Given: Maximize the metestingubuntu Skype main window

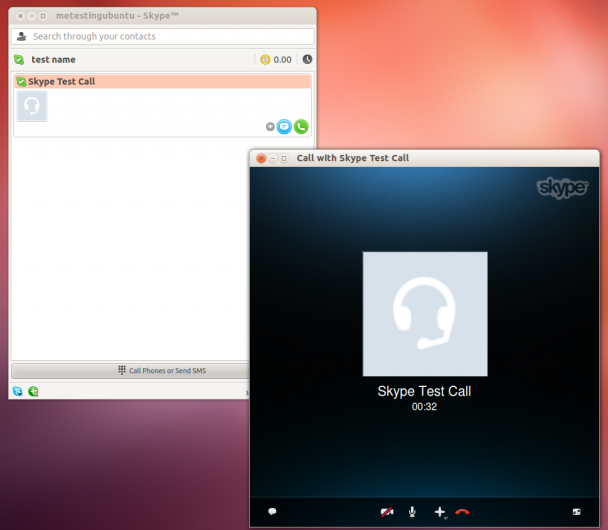Looking at the screenshot, I should click(x=43, y=16).
